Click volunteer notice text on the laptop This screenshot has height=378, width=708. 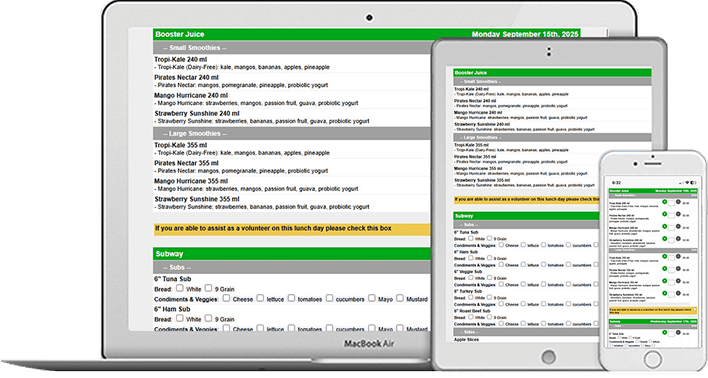pyautogui.click(x=273, y=228)
